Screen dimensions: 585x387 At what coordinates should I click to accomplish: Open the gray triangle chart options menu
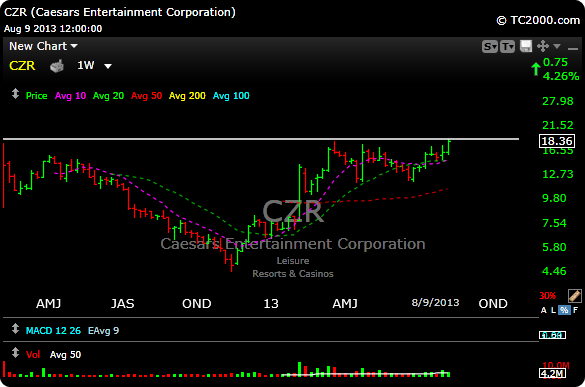pos(557,46)
